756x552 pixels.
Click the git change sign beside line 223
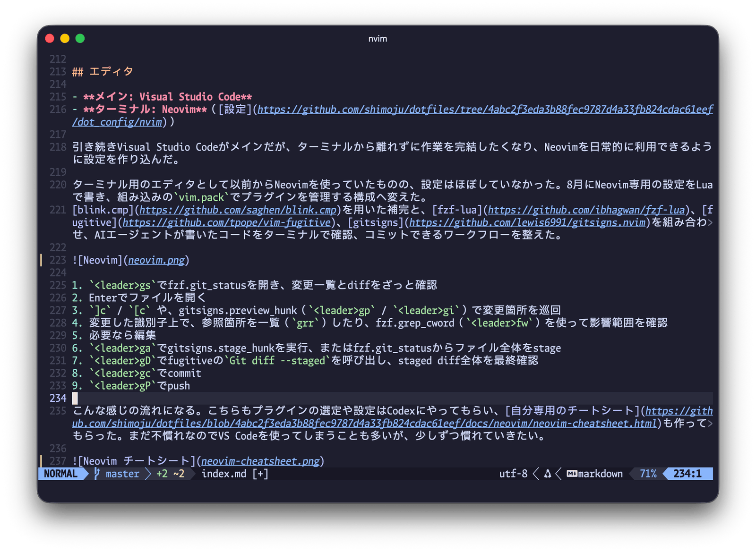41,260
